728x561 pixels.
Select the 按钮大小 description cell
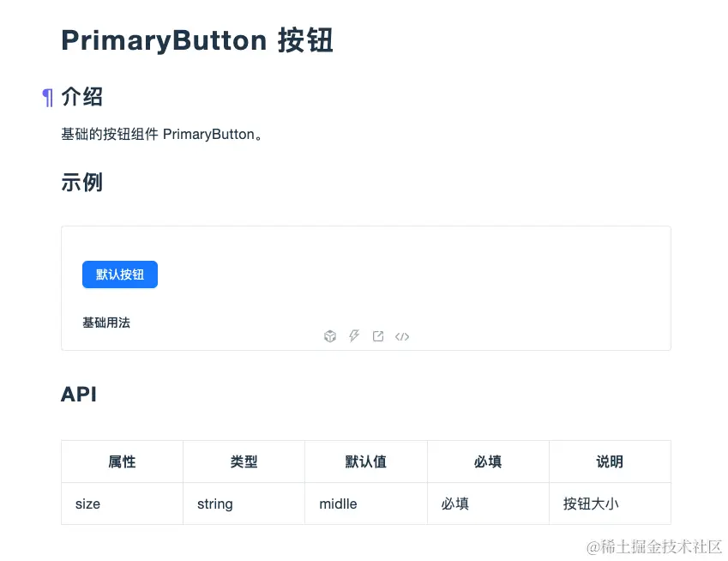tap(591, 504)
